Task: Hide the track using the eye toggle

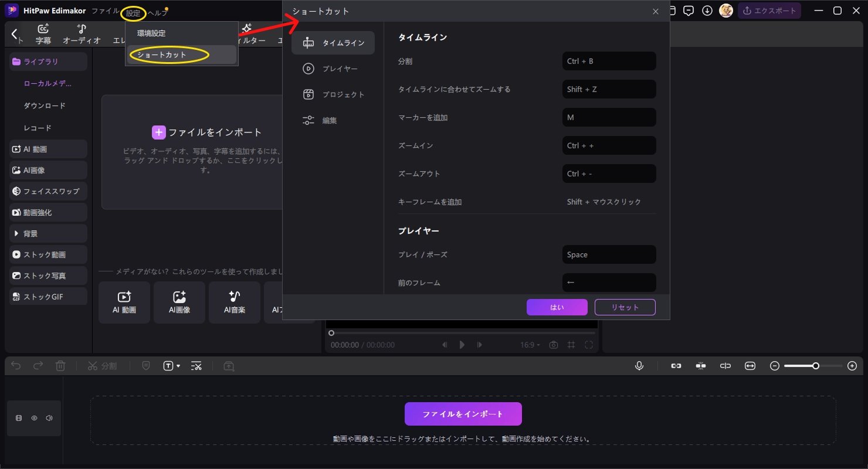Action: point(34,418)
